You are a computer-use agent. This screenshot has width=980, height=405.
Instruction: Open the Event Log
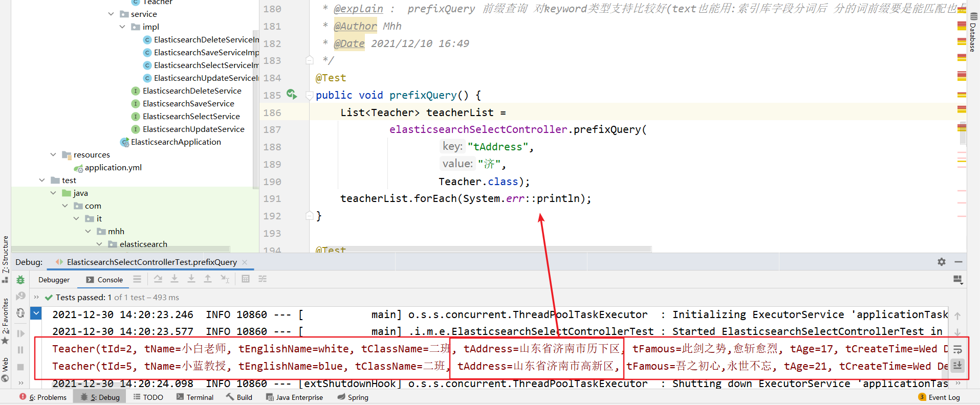tap(939, 397)
